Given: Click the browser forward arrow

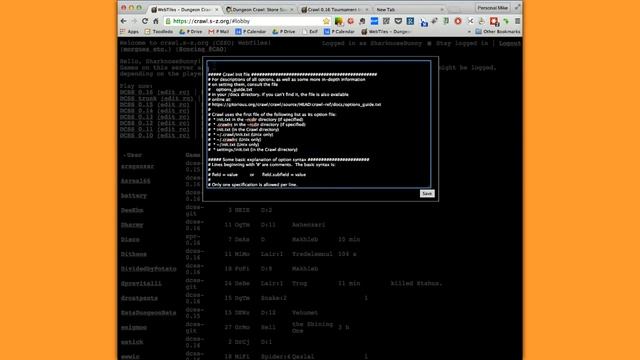Looking at the screenshot, I should point(134,21).
